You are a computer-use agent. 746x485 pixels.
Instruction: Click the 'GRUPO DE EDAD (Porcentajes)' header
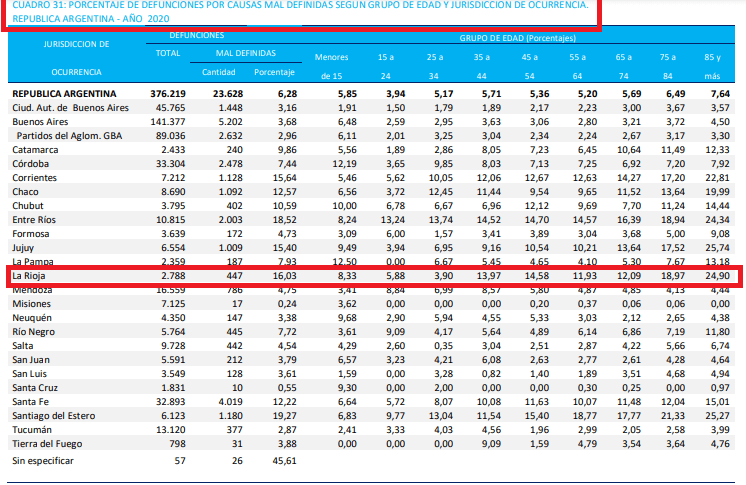[x=517, y=38]
